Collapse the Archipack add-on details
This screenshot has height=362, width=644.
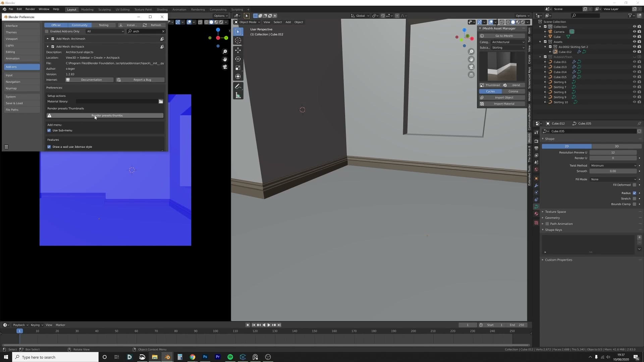click(x=48, y=47)
